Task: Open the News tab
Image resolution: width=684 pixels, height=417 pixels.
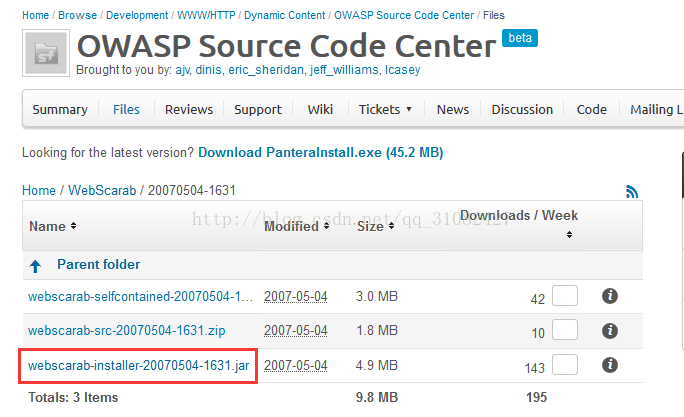Action: (453, 109)
